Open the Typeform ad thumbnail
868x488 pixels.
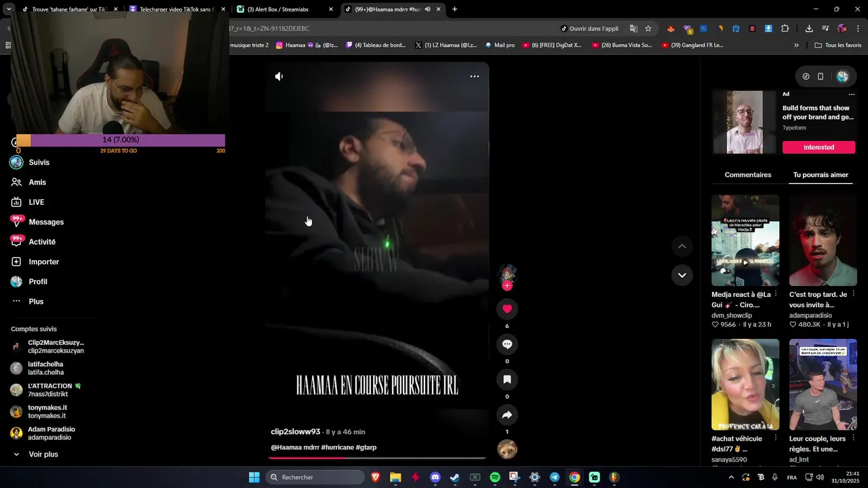[x=745, y=122]
